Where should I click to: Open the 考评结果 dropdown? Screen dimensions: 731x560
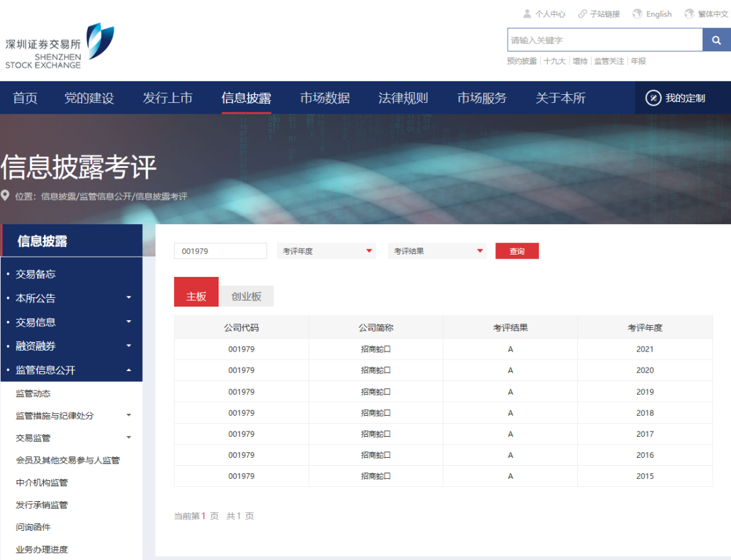tap(437, 251)
